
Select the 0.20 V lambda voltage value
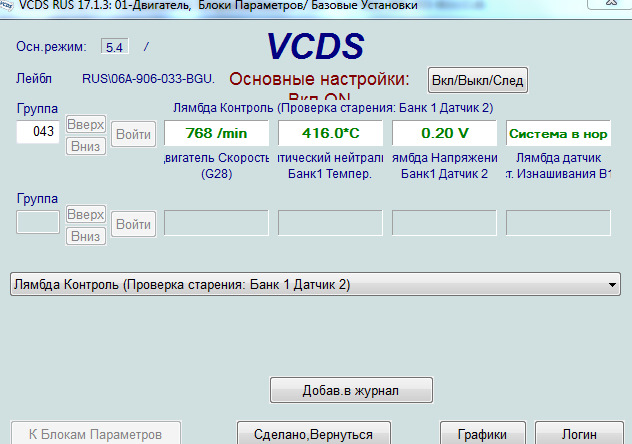tap(445, 133)
